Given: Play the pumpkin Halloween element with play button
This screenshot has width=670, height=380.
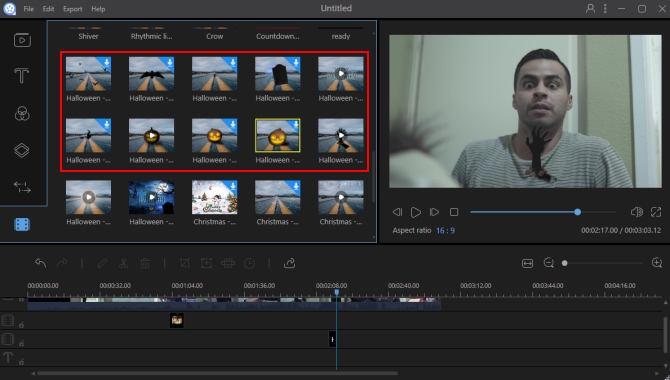Looking at the screenshot, I should (x=151, y=136).
